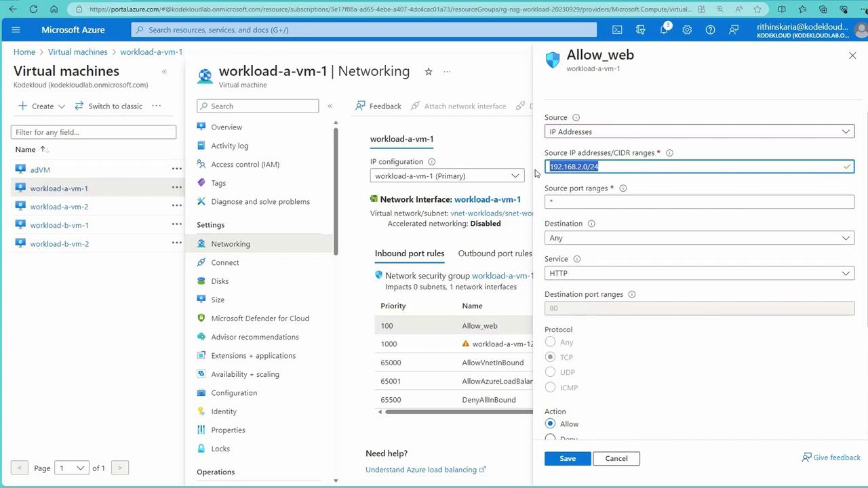Show info tooltip for IP configuration
Image resolution: width=868 pixels, height=488 pixels.
point(431,161)
